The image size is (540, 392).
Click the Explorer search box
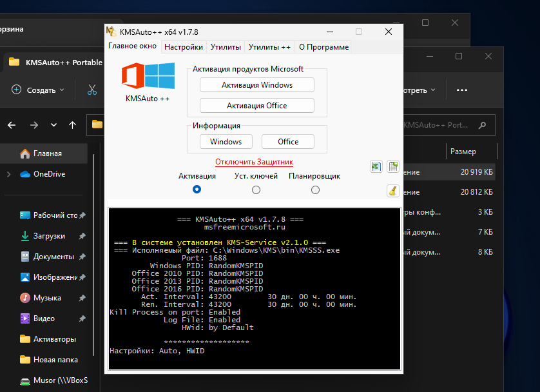449,125
